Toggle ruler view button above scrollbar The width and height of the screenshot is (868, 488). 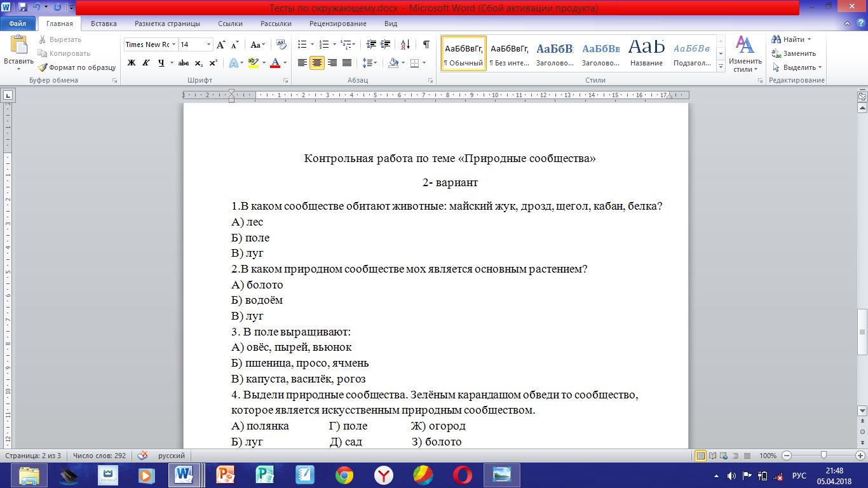tap(862, 97)
